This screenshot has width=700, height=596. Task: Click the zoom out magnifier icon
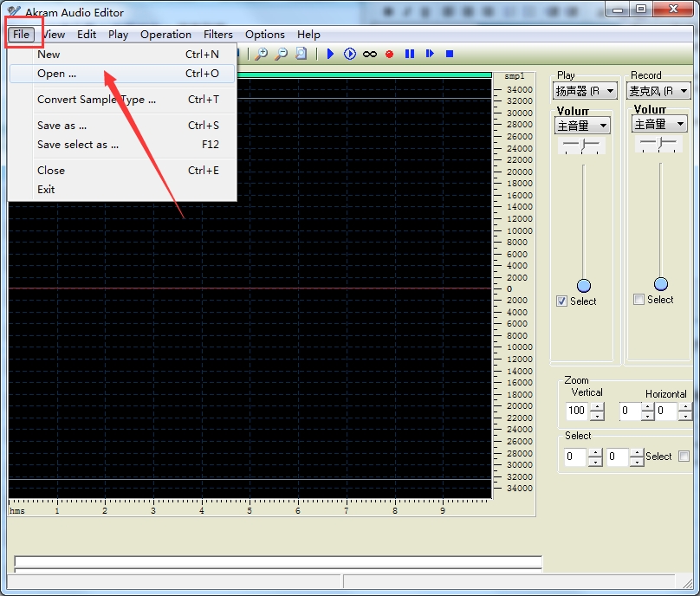(281, 54)
